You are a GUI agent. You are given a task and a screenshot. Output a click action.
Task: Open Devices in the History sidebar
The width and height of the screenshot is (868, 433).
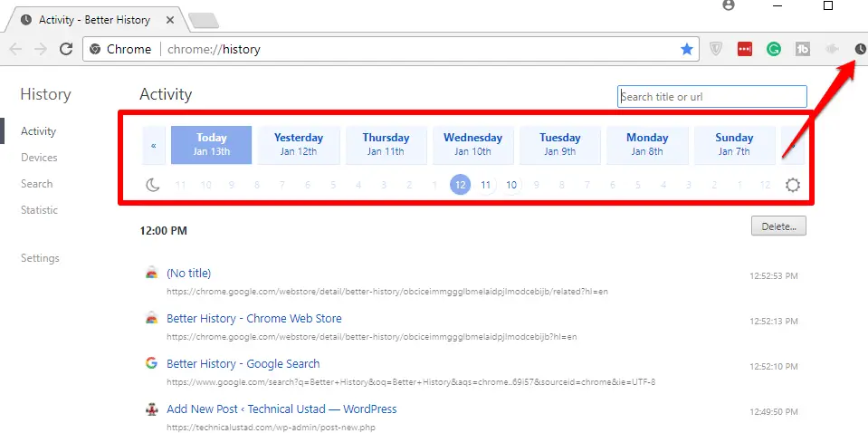39,158
